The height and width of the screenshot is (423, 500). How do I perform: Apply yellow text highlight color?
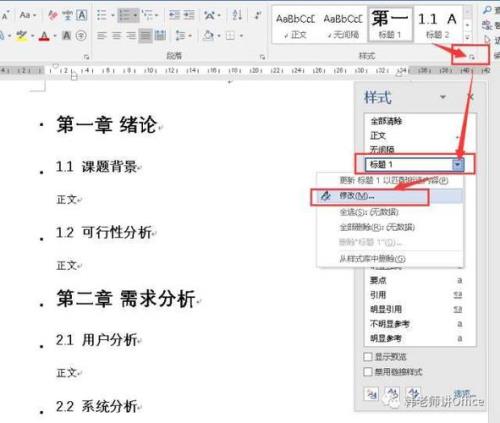[x=22, y=35]
